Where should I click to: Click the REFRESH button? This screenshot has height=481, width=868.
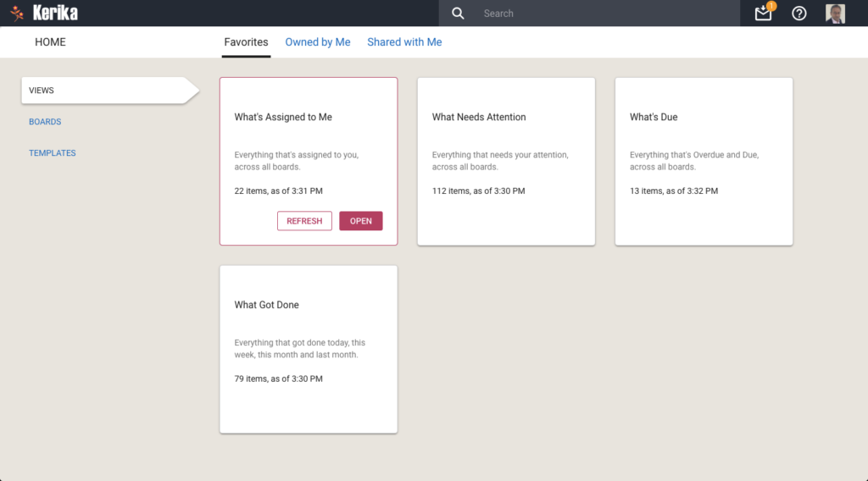click(304, 220)
